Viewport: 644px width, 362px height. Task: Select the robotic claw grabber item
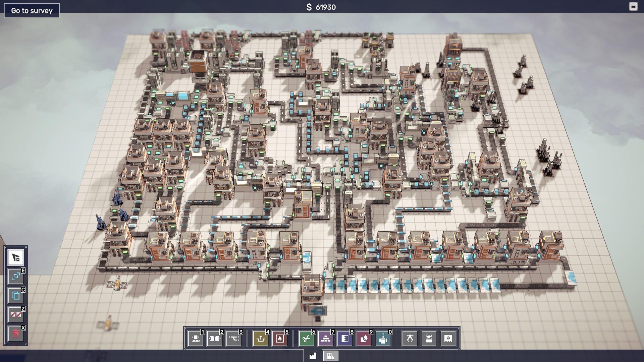click(x=410, y=339)
